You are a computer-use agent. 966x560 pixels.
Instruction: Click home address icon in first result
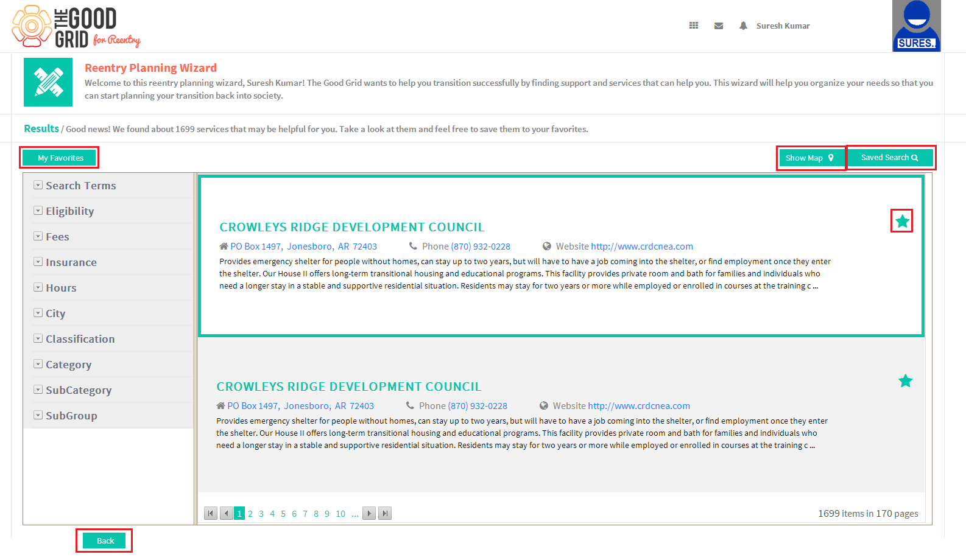(x=224, y=247)
